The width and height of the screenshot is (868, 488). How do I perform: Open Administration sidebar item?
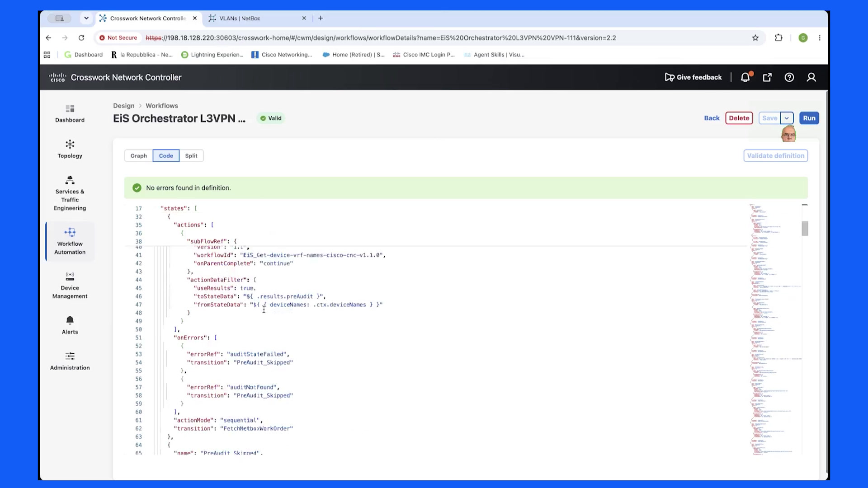(70, 361)
